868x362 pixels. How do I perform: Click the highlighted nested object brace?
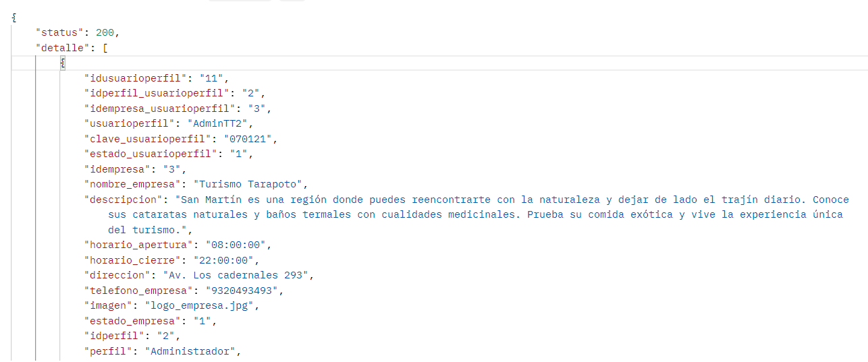(x=62, y=63)
